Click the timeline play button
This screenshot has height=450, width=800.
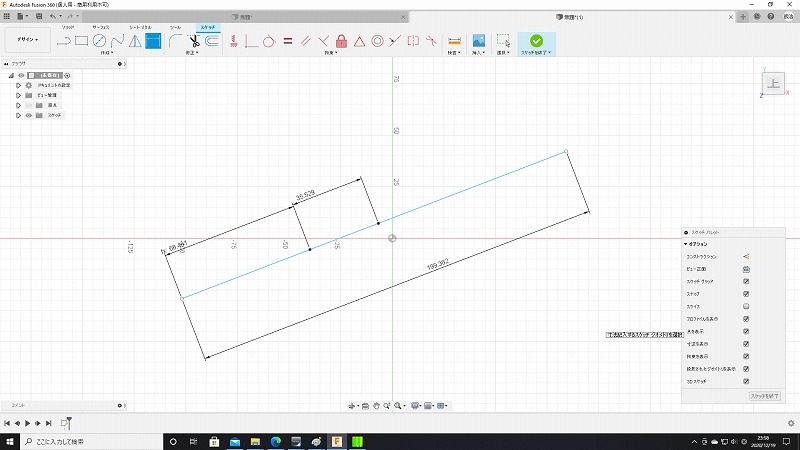point(27,424)
